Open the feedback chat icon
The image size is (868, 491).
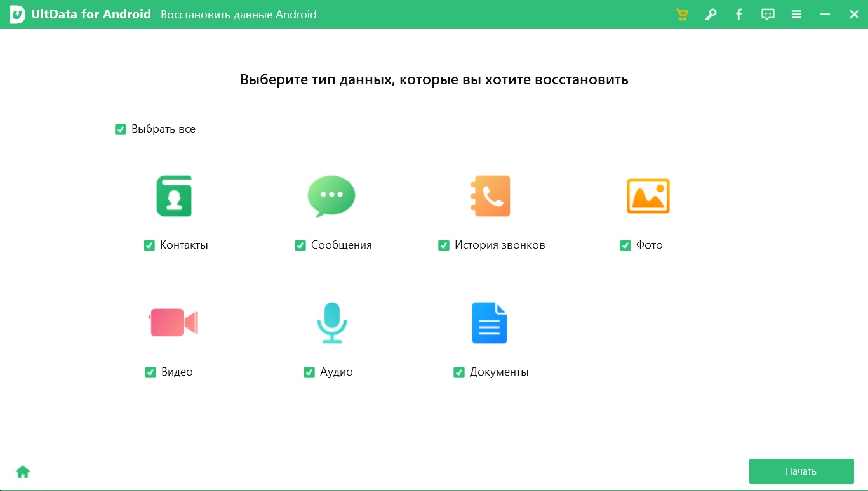[768, 15]
